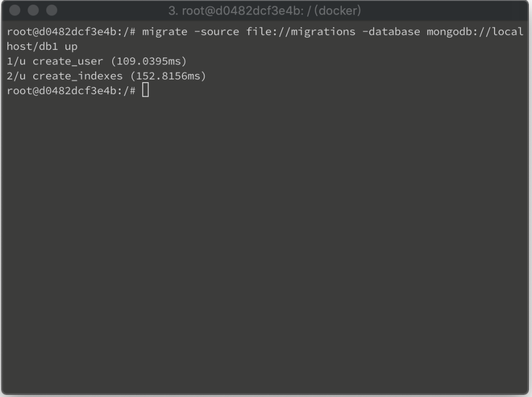Click the (152.8156ms) timing text
This screenshot has height=397, width=532.
pos(168,76)
